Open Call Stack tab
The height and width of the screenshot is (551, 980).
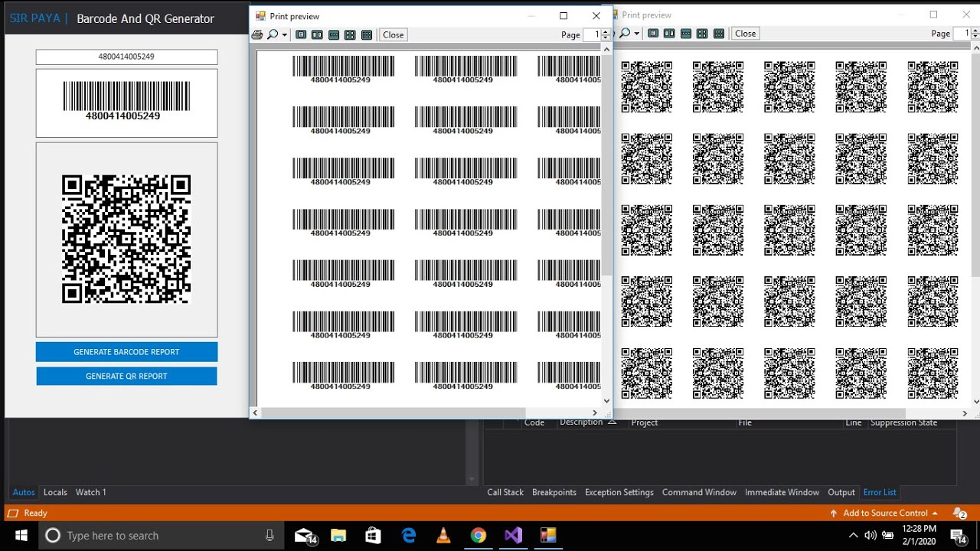tap(505, 492)
